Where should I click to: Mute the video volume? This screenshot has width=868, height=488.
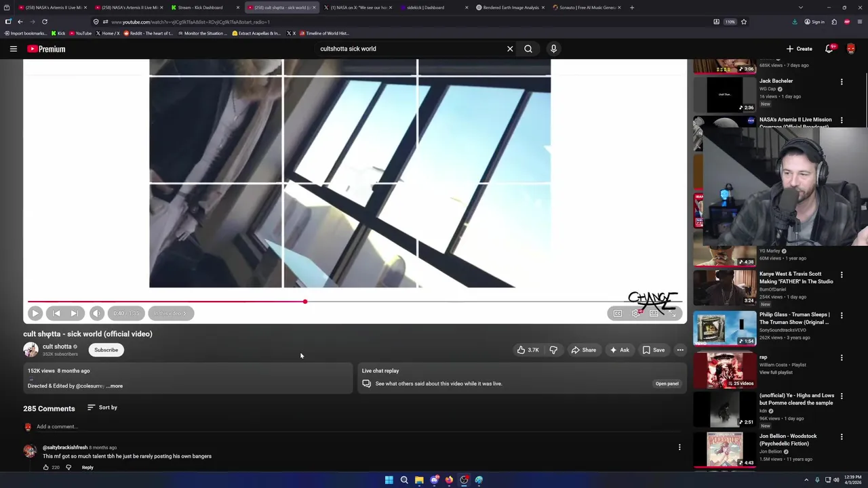[x=96, y=313]
